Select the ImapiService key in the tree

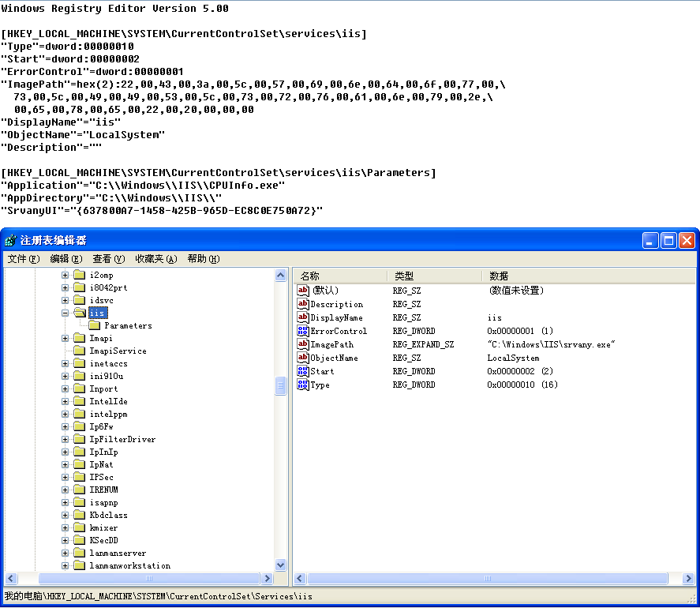point(117,351)
